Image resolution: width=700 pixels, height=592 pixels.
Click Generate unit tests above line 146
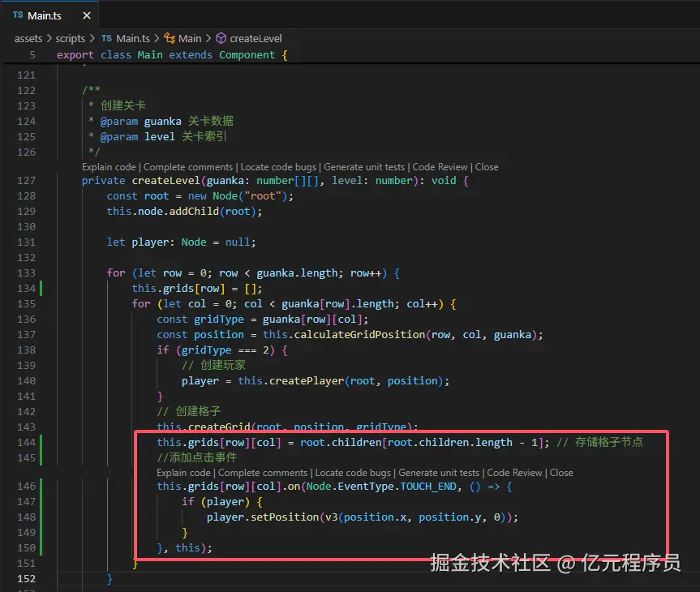click(x=439, y=473)
